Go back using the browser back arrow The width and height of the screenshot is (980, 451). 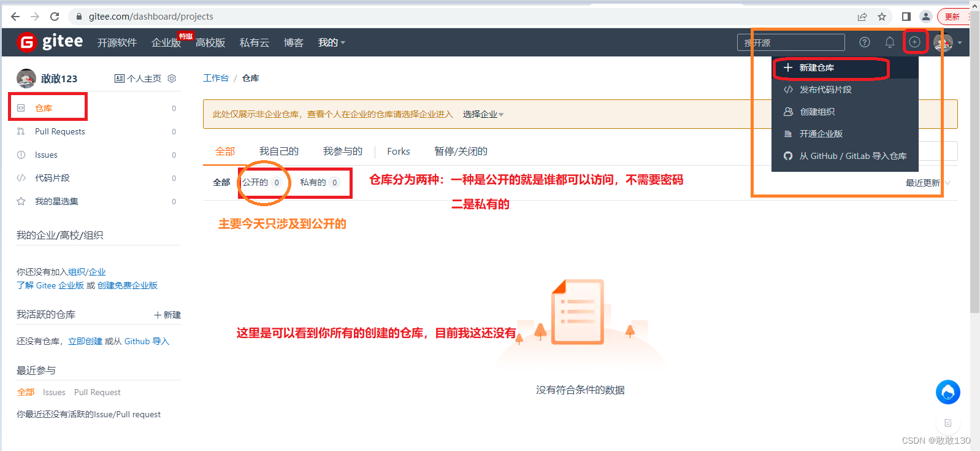pyautogui.click(x=15, y=17)
